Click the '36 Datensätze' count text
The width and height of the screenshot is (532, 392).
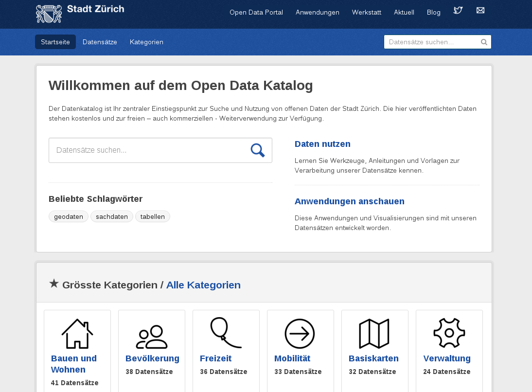pos(224,372)
